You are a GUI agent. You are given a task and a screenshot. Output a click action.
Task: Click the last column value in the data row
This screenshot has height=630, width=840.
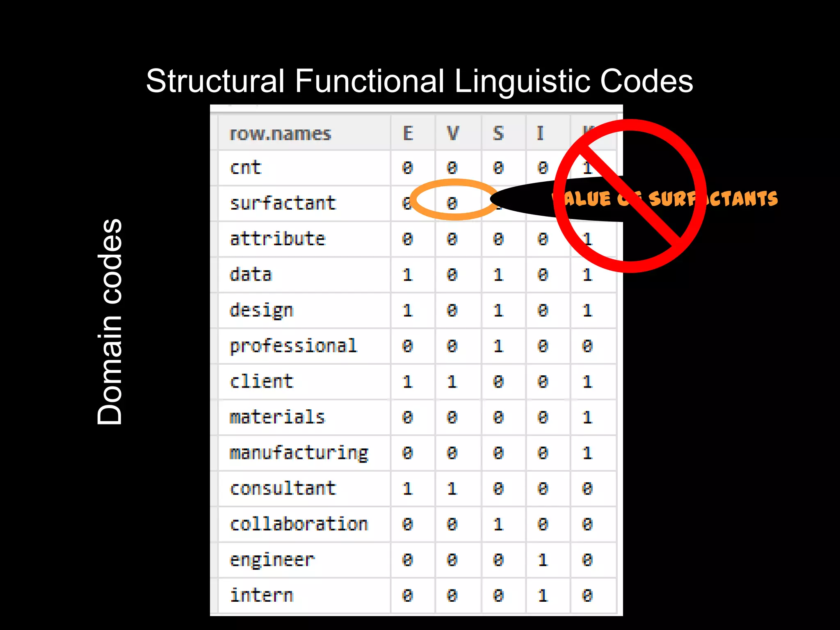click(x=587, y=275)
